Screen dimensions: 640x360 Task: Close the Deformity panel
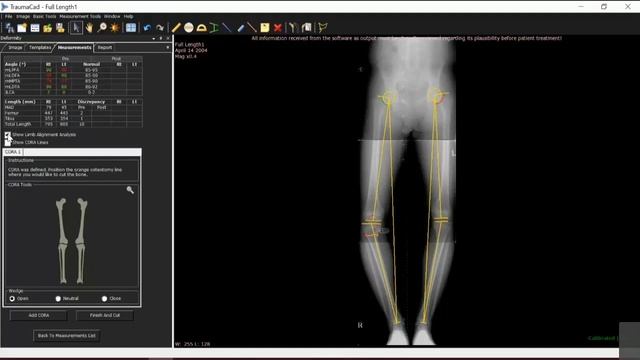[x=168, y=38]
